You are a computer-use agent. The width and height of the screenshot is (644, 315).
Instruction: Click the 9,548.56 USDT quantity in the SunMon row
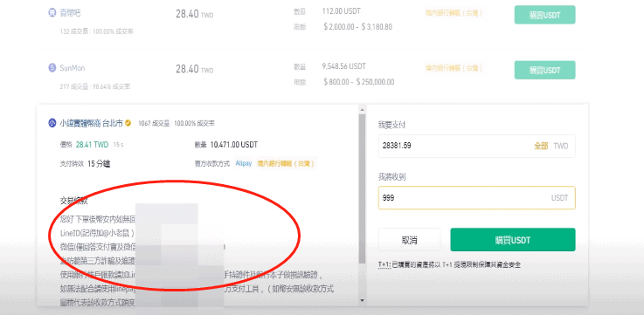(x=344, y=66)
